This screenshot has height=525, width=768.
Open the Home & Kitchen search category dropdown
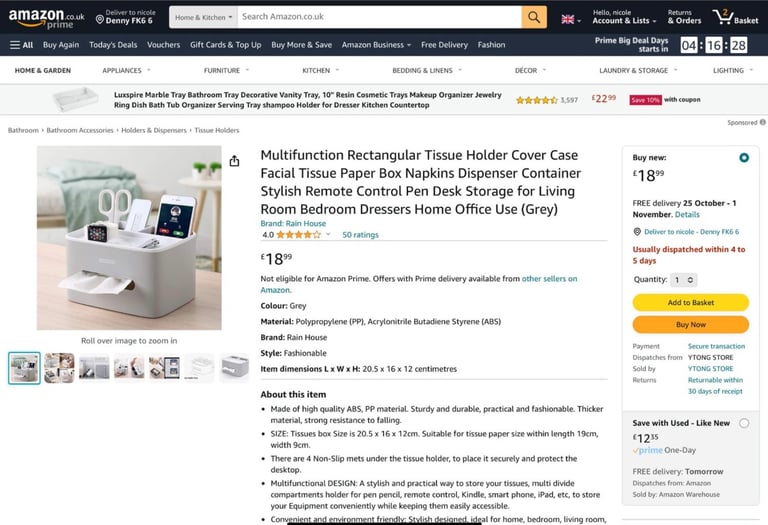[x=203, y=18]
